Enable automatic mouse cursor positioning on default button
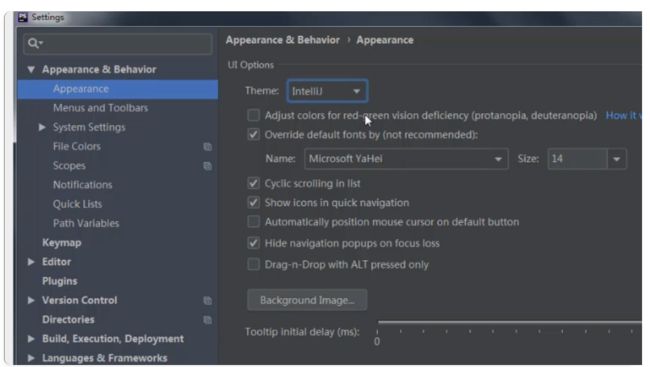The image size is (650, 367). pos(253,222)
